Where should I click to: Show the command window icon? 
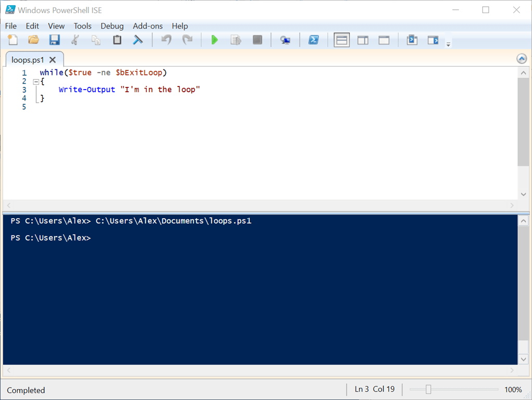(412, 40)
